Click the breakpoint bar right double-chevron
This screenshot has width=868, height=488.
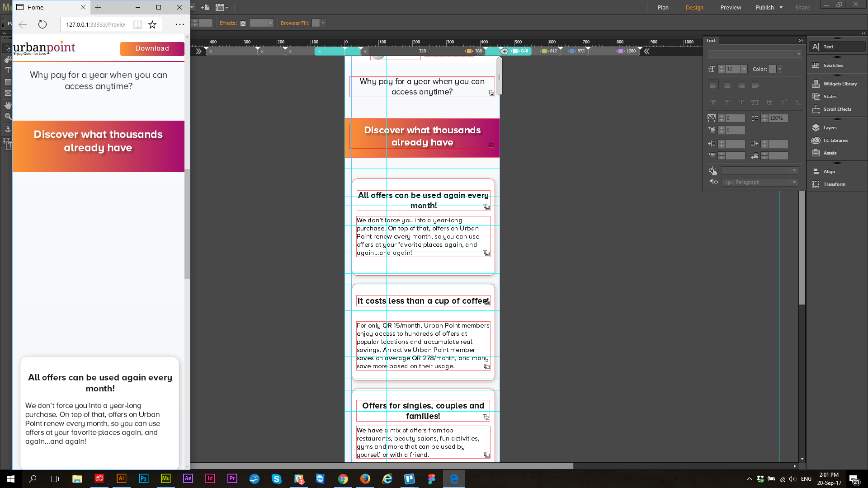coord(647,52)
